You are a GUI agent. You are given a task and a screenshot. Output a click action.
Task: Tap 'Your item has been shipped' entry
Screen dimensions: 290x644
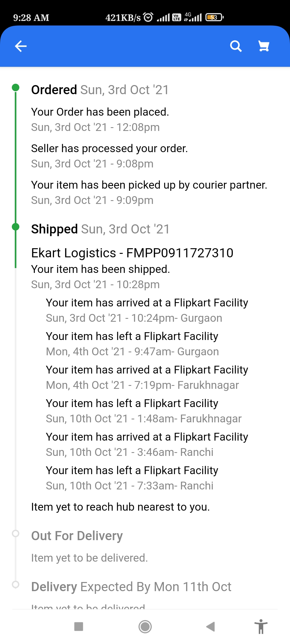(100, 269)
